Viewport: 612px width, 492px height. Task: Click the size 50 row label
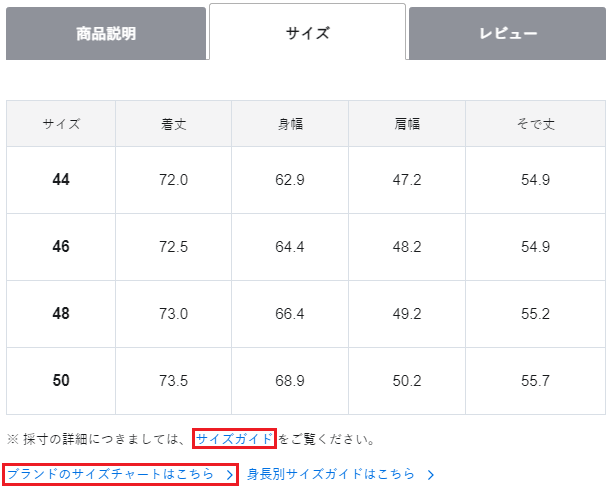pyautogui.click(x=61, y=381)
